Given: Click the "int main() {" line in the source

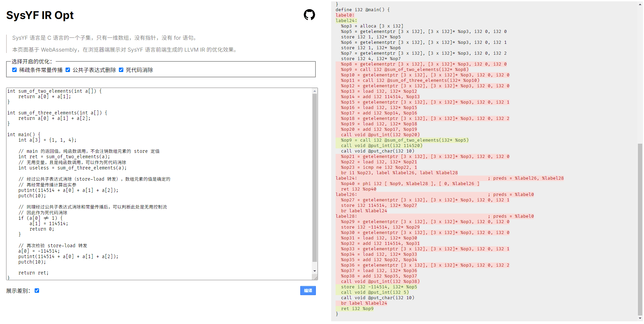Looking at the screenshot, I should coord(24,134).
